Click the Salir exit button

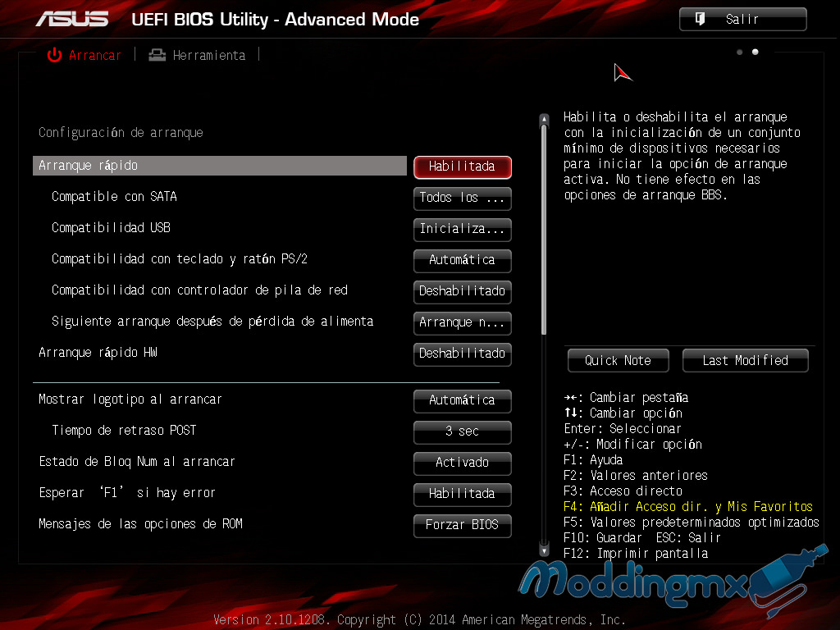742,20
